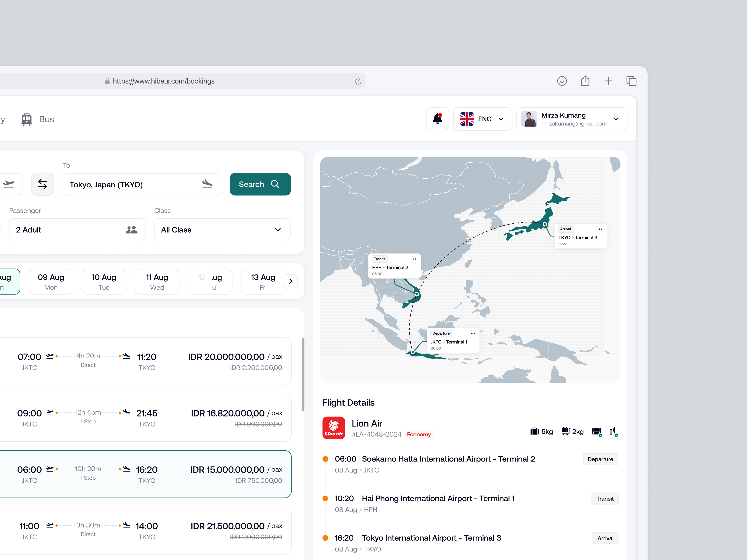Click the meal included icon

[613, 431]
